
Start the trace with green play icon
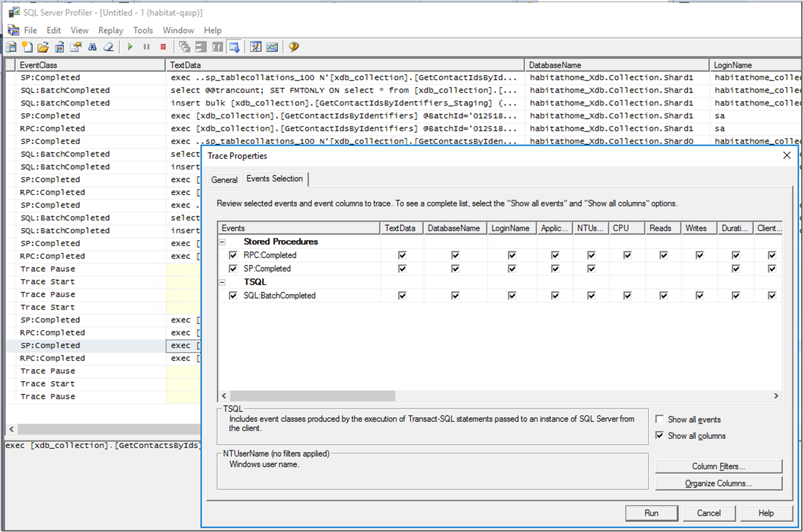tap(130, 47)
